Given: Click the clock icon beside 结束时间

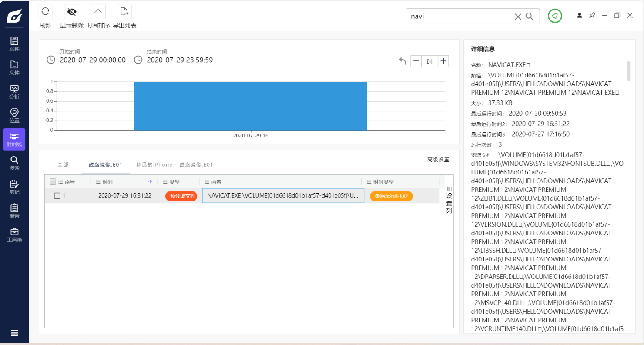Looking at the screenshot, I should 138,60.
